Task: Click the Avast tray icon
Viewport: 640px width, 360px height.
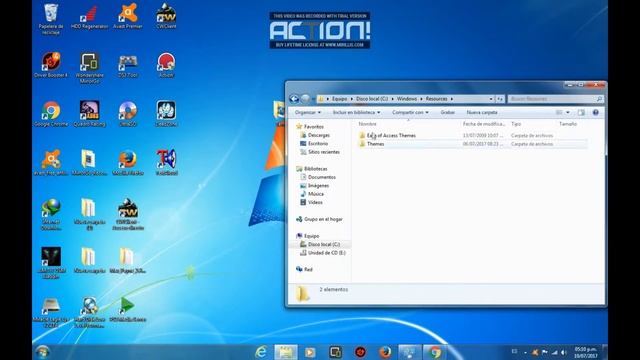Action: point(535,352)
